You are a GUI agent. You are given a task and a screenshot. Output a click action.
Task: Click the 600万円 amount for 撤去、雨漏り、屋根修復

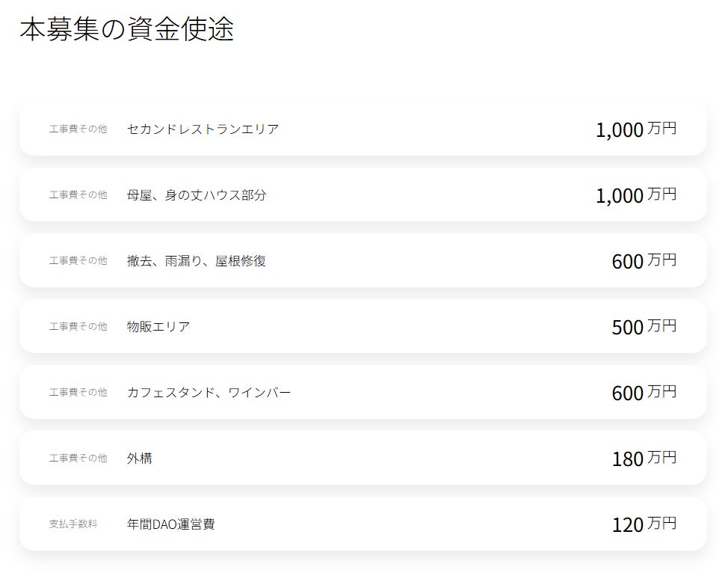click(643, 261)
